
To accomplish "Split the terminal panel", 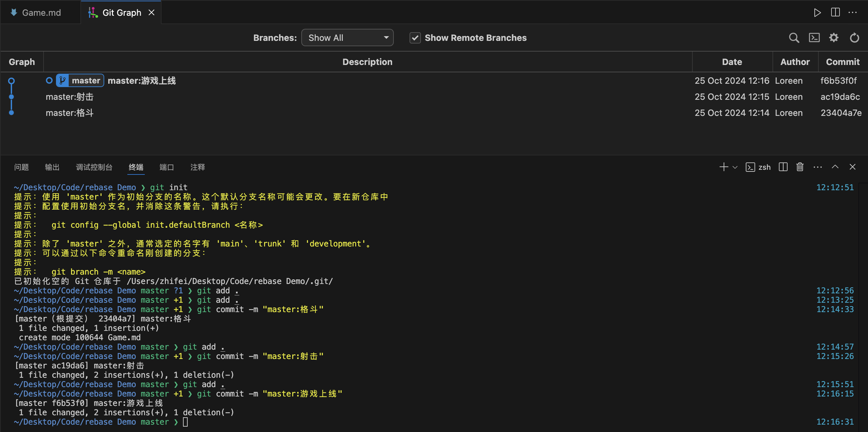I will coord(783,167).
